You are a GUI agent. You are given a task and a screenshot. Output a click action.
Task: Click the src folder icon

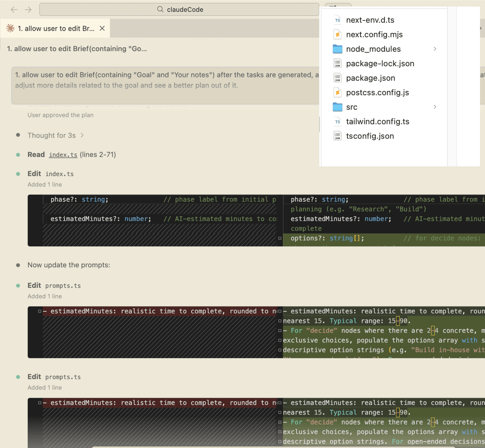pyautogui.click(x=337, y=107)
